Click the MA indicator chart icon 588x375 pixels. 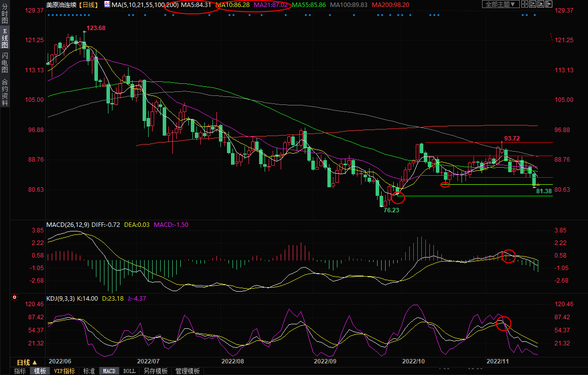[x=107, y=4]
